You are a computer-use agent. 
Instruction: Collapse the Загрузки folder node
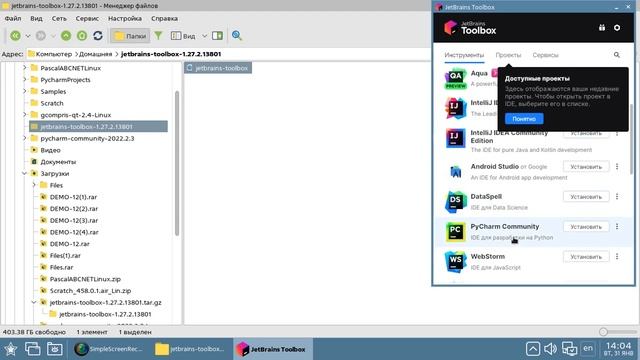(x=24, y=173)
